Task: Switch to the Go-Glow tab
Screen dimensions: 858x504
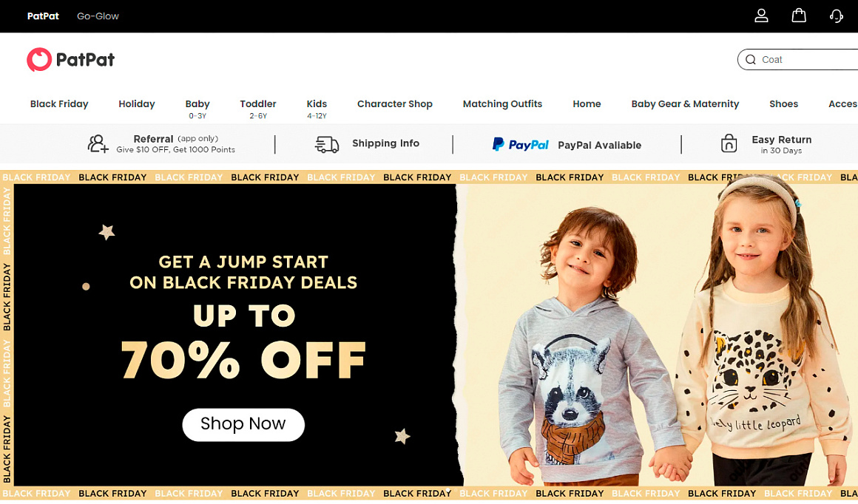Action: pos(98,16)
